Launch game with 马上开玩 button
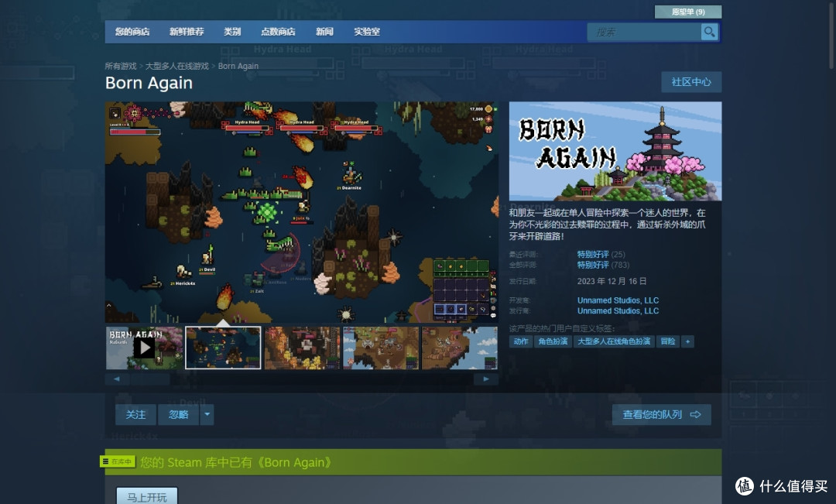Viewport: 836px width, 504px height. click(146, 496)
